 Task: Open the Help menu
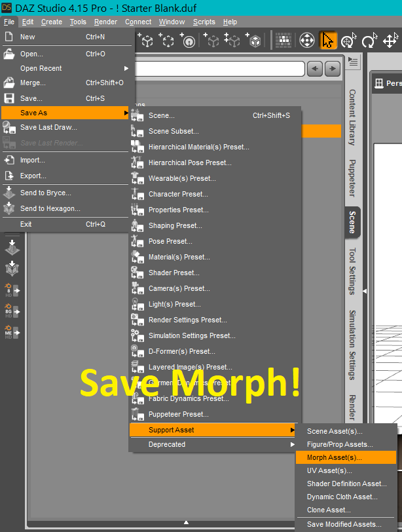pos(230,22)
